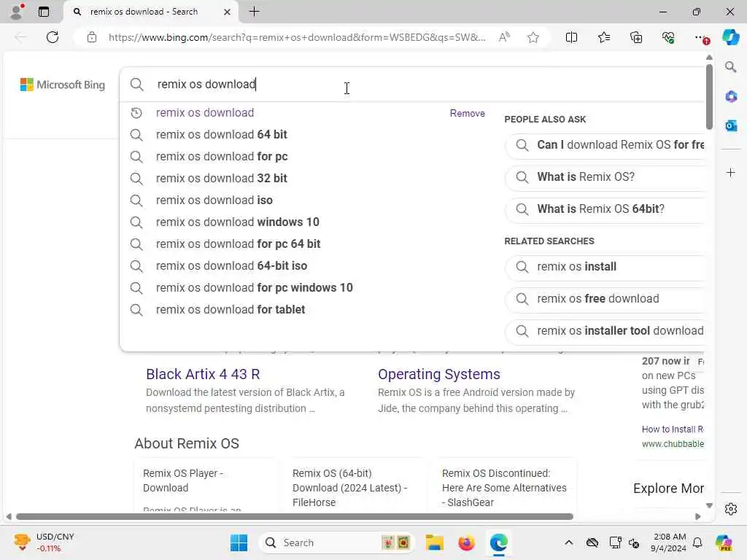Screen dimensions: 747x560
Task: Click the magnifier icon in Bing search box
Action: pyautogui.click(x=136, y=85)
